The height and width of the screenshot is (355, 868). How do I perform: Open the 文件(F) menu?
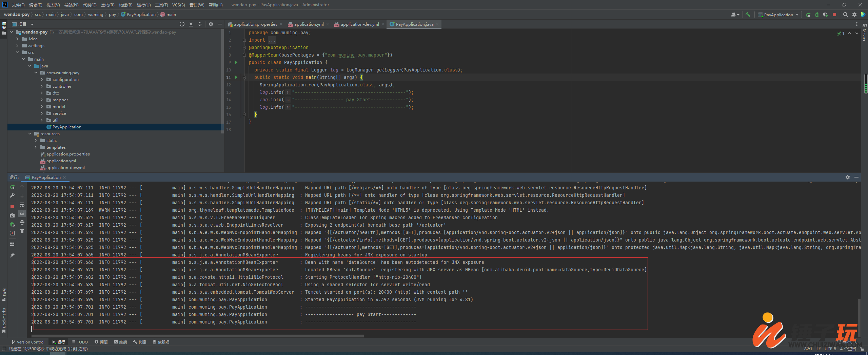[x=18, y=5]
